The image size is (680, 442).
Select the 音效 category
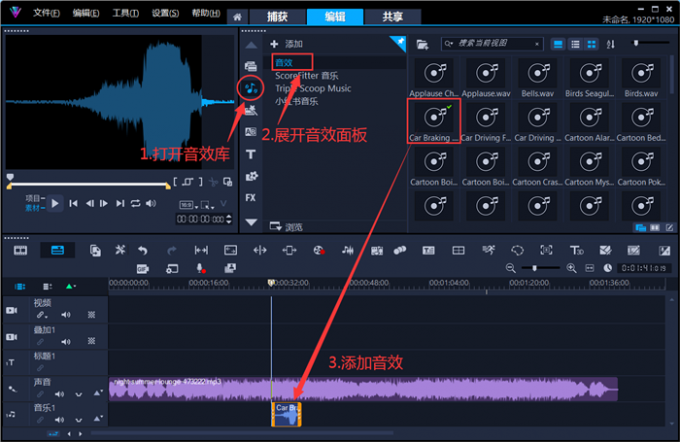pyautogui.click(x=284, y=62)
